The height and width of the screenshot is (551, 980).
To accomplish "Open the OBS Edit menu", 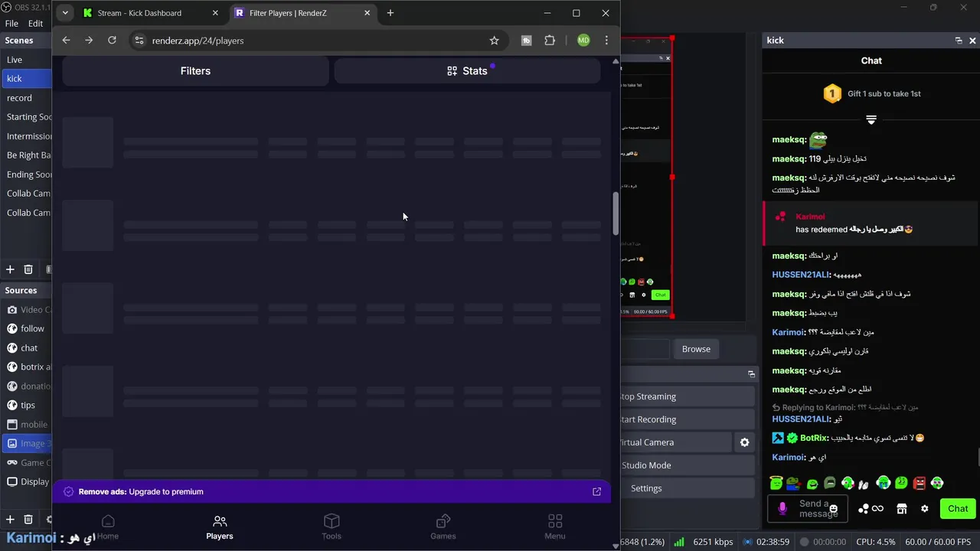I will point(36,24).
